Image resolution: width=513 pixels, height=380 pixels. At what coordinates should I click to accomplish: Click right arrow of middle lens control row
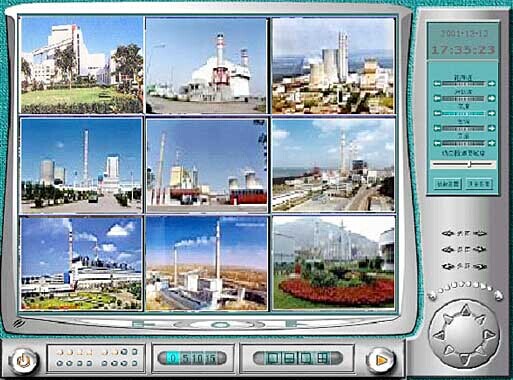[x=481, y=250]
